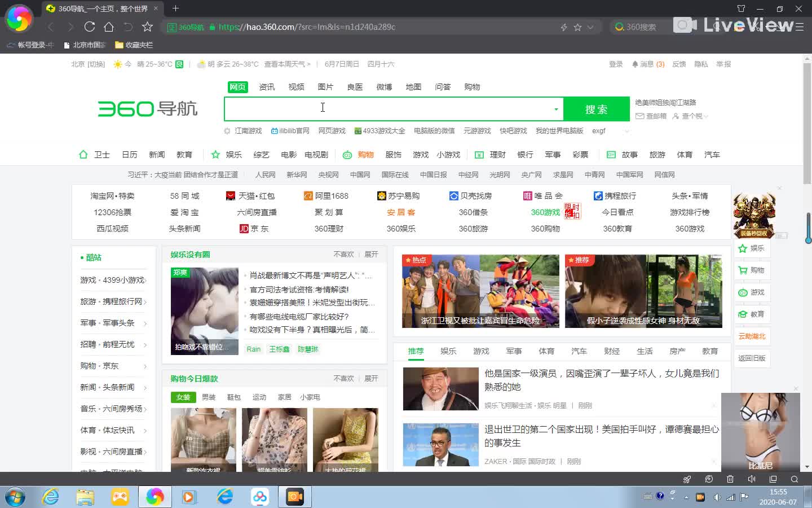Image resolution: width=812 pixels, height=508 pixels.
Task: Open the browser skin shirt icon
Action: pyautogui.click(x=741, y=8)
